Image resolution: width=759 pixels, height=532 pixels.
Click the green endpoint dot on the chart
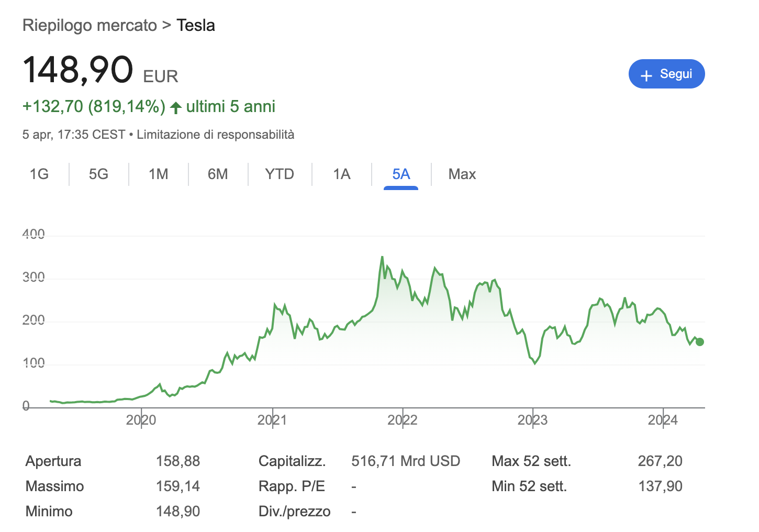700,342
